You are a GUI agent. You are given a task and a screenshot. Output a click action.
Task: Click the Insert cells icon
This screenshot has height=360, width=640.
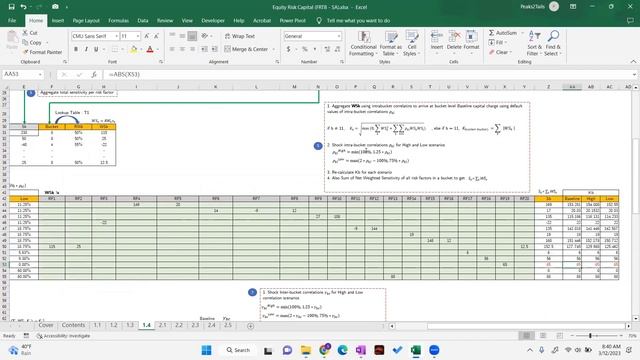(436, 41)
